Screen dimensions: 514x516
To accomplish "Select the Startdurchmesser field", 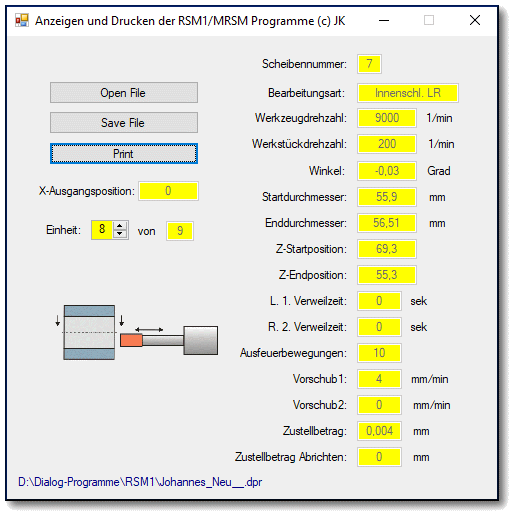I will tap(387, 197).
